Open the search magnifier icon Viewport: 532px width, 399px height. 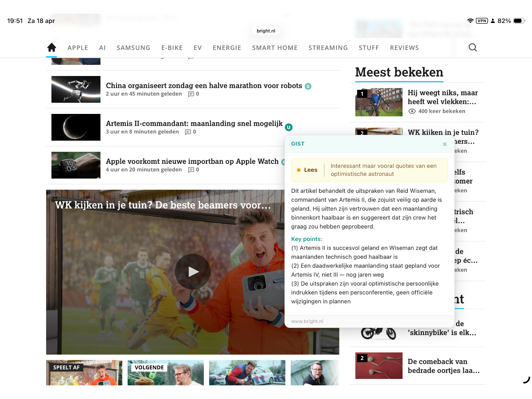[x=472, y=47]
